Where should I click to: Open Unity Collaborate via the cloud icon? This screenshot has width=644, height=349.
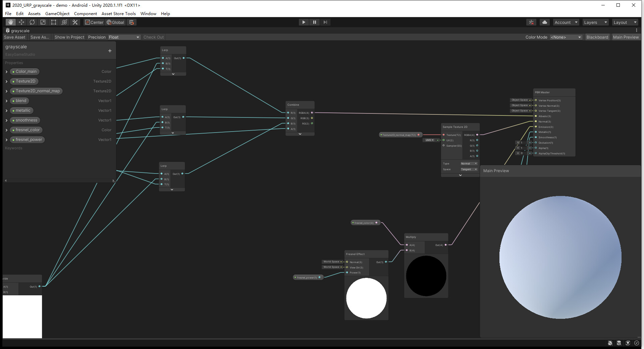click(x=544, y=22)
